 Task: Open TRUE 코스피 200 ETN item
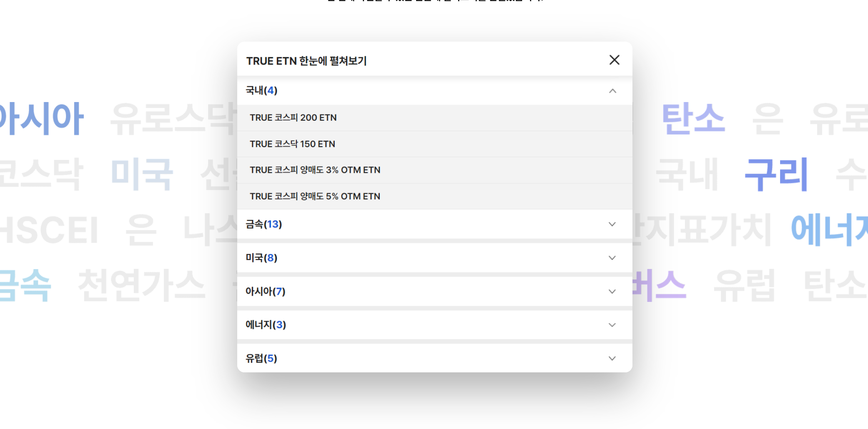tap(293, 118)
